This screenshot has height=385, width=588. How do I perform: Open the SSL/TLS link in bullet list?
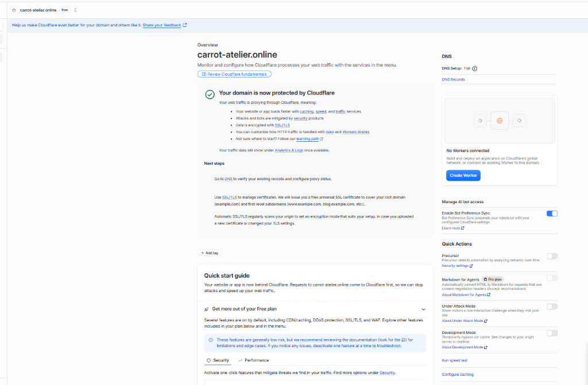point(282,125)
